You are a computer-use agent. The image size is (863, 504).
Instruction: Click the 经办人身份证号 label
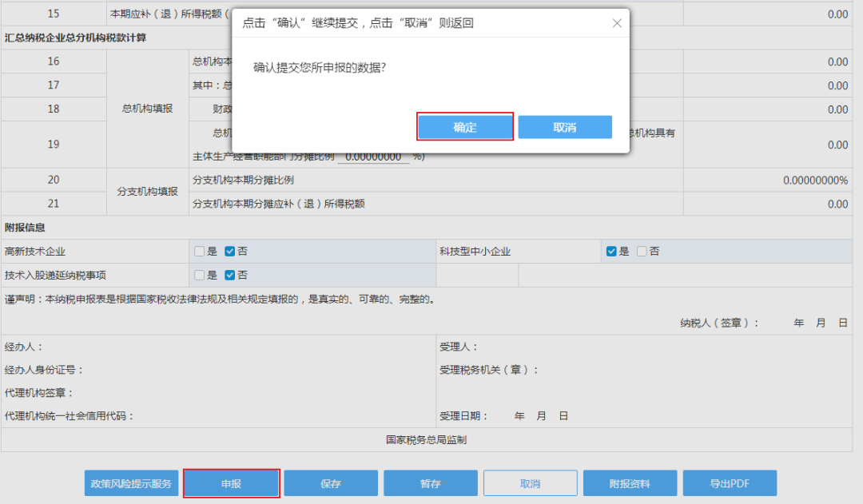44,370
